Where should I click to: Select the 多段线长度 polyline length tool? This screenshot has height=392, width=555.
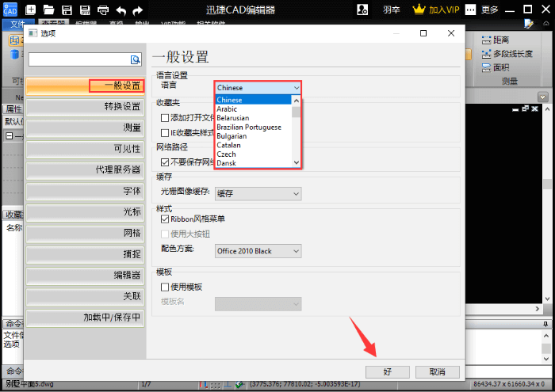tap(507, 54)
